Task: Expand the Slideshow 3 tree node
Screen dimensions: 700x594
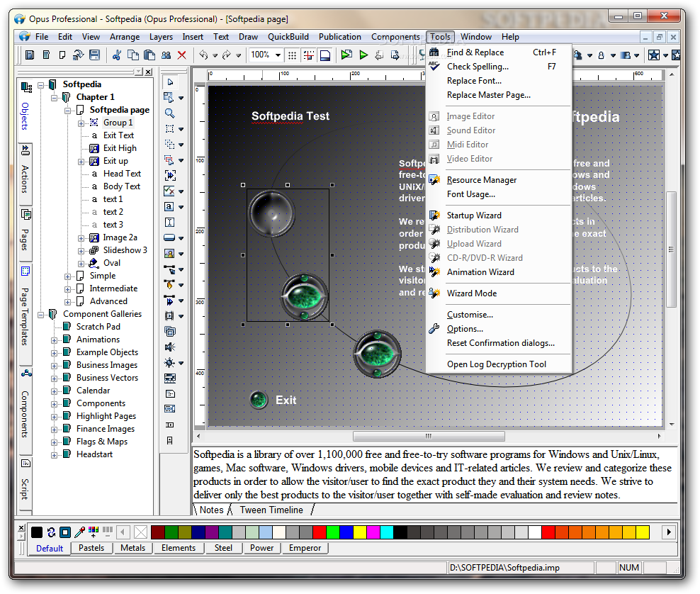Action: pos(81,250)
